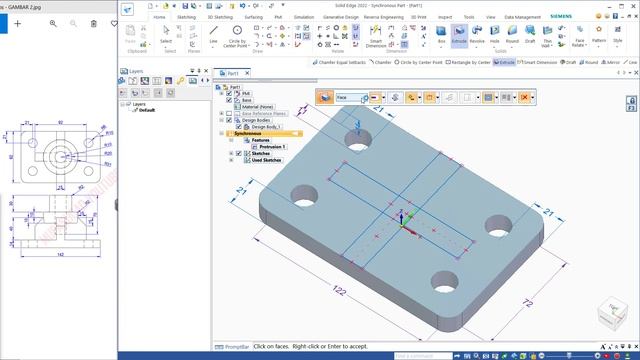
Task: Click the Find a command search box
Action: point(423,356)
